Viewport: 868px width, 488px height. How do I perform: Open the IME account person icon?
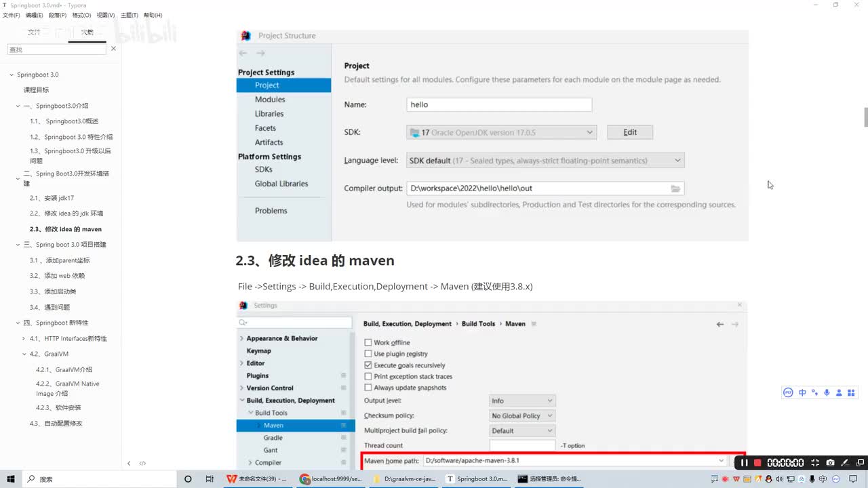point(839,392)
